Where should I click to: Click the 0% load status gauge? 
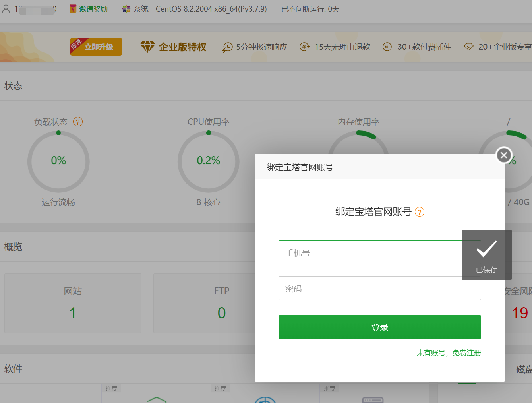[58, 162]
